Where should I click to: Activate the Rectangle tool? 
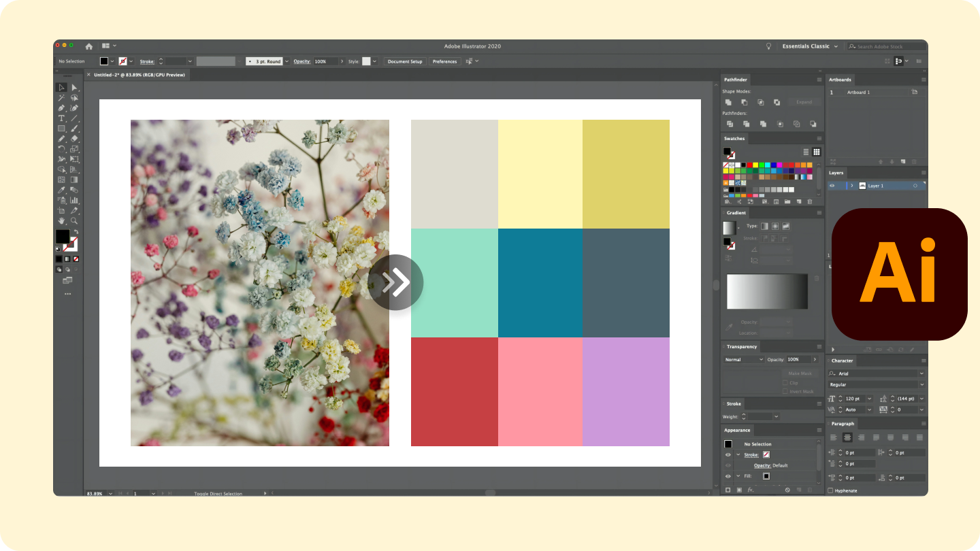click(61, 129)
